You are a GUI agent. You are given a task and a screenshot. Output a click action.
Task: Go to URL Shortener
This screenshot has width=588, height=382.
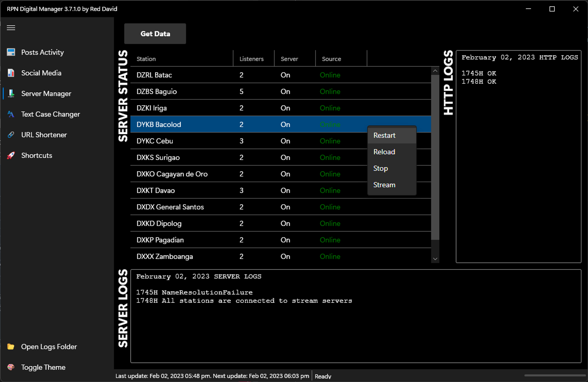click(44, 135)
